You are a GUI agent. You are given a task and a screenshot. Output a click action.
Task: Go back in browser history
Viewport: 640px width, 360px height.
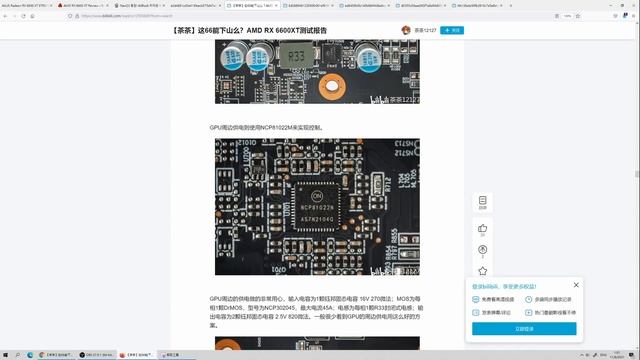[5, 16]
